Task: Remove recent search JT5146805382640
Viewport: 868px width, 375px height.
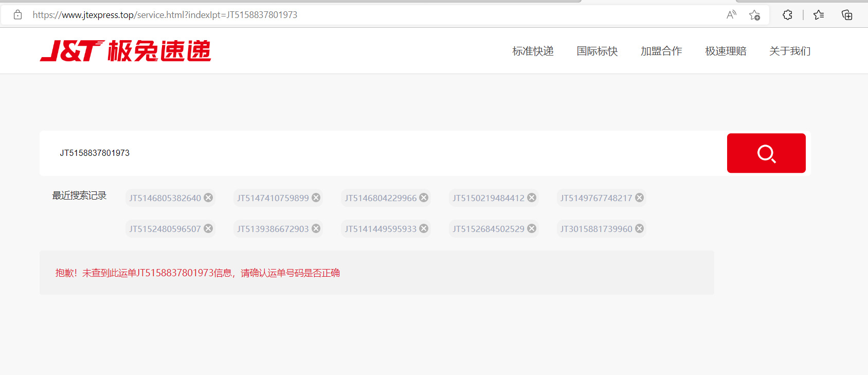Action: click(x=208, y=198)
